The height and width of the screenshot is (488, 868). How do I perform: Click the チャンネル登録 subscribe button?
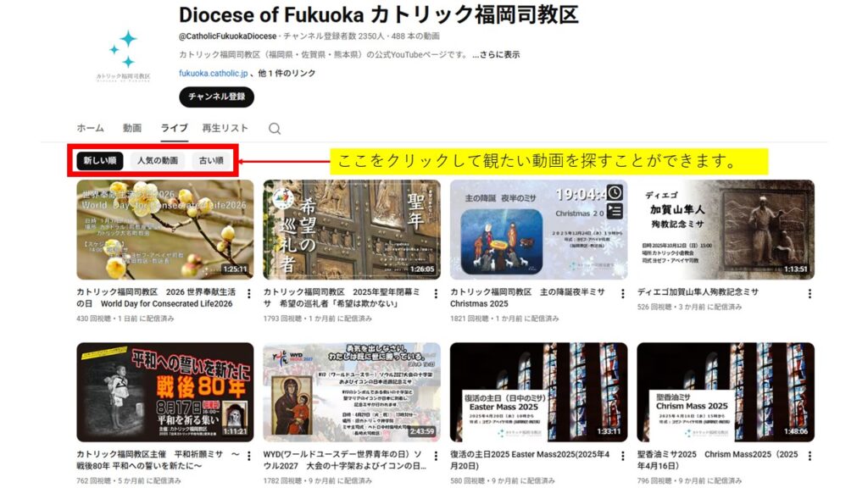coord(216,97)
